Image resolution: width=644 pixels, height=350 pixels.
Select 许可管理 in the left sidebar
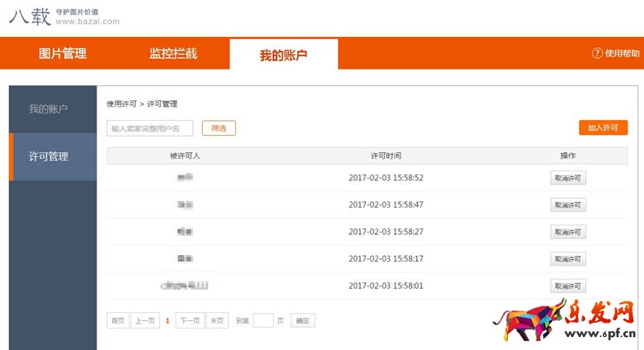(x=48, y=157)
